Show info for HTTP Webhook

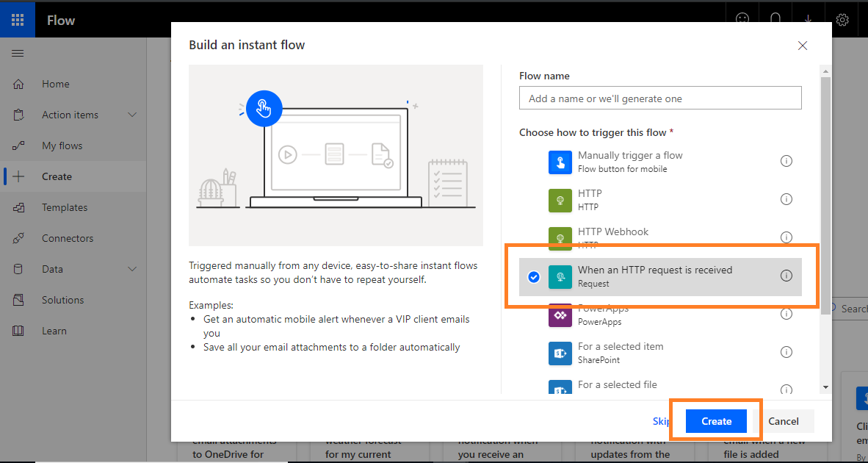[x=786, y=237]
